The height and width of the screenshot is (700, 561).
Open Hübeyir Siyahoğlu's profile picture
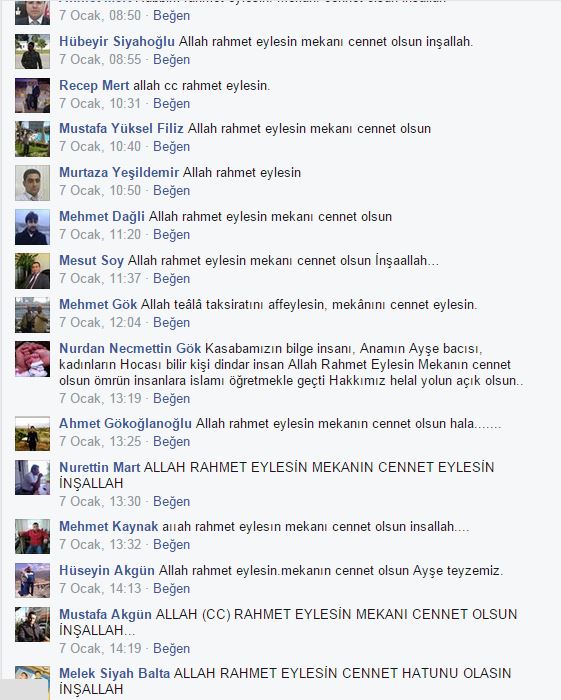tap(32, 51)
